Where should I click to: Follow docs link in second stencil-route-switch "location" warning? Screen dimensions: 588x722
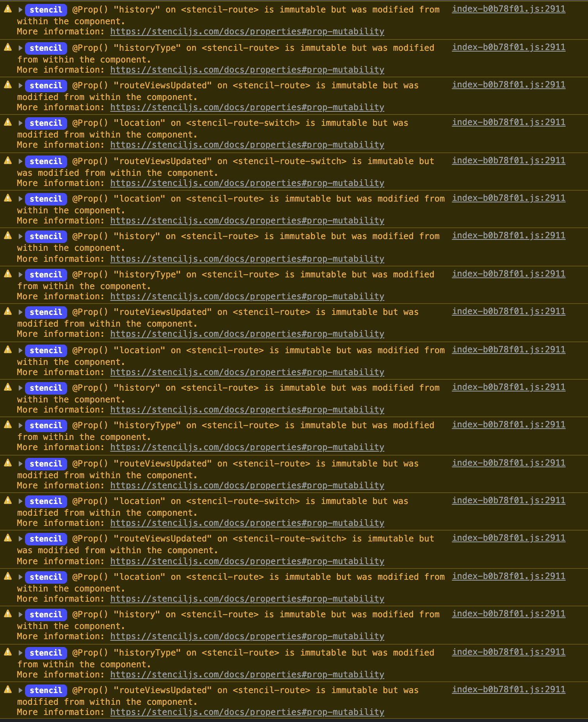tap(247, 523)
